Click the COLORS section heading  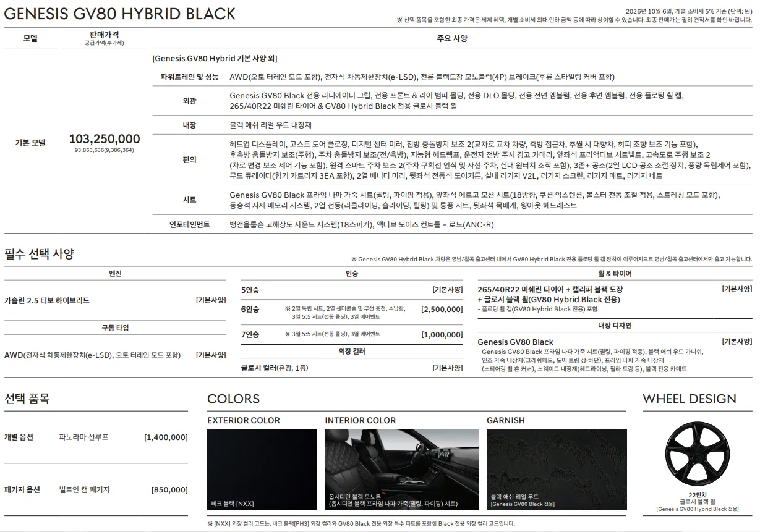(234, 399)
